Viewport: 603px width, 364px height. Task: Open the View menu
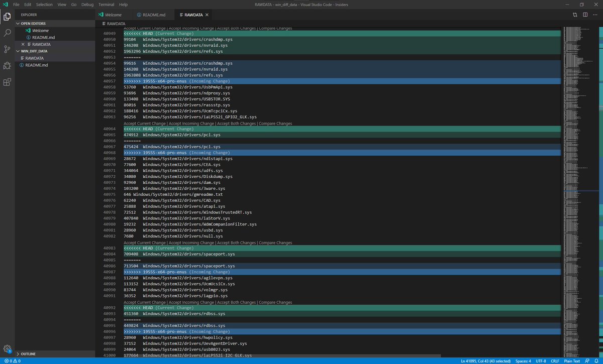pyautogui.click(x=62, y=4)
